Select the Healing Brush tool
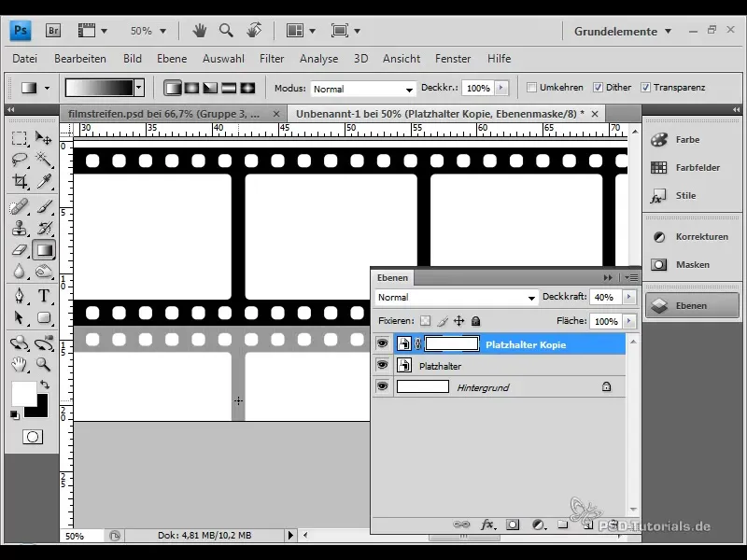Image resolution: width=747 pixels, height=560 pixels. (x=19, y=207)
